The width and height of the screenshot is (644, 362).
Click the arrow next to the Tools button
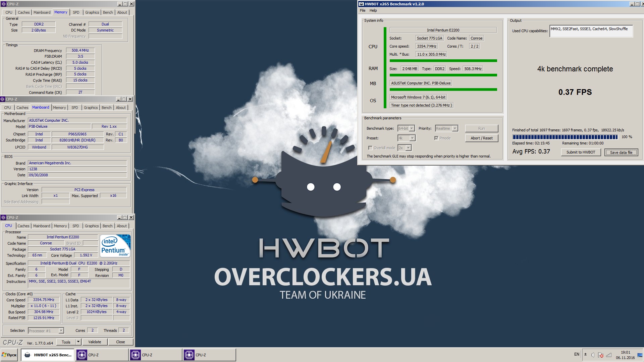(78, 342)
